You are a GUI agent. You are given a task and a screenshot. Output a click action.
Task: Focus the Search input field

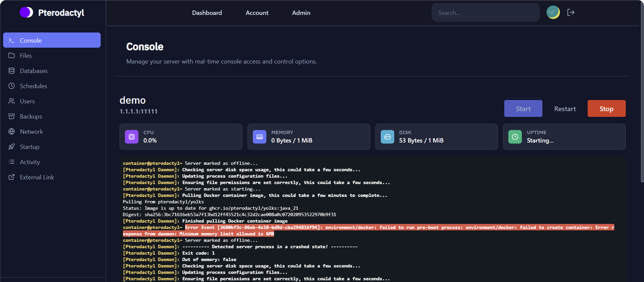point(485,13)
